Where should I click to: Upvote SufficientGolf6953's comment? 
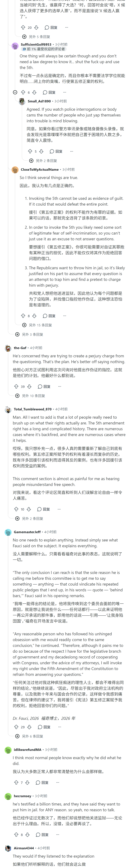pyautogui.click(x=23, y=92)
